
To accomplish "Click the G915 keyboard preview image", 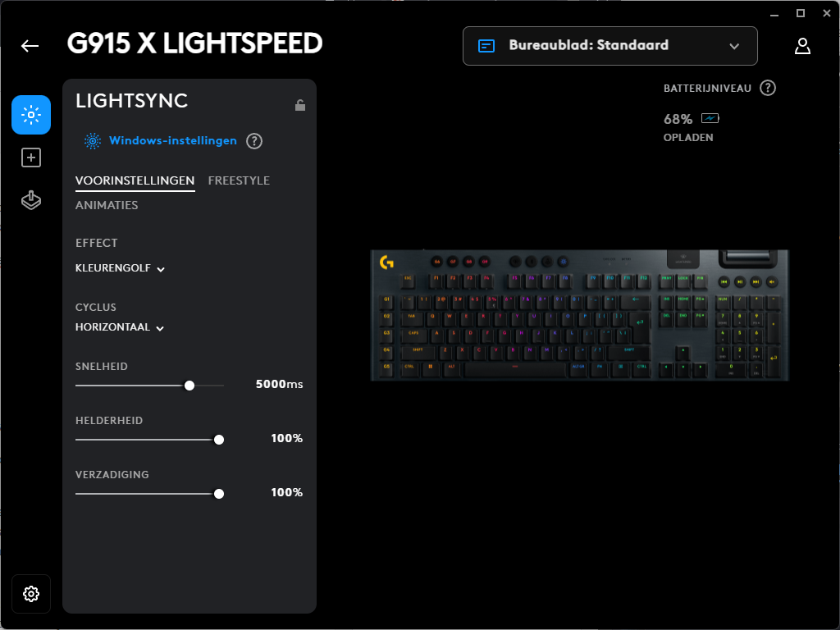I will pos(579,315).
